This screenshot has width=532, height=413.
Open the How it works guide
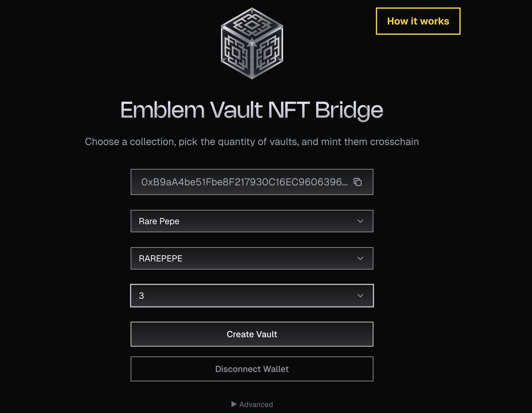[418, 21]
